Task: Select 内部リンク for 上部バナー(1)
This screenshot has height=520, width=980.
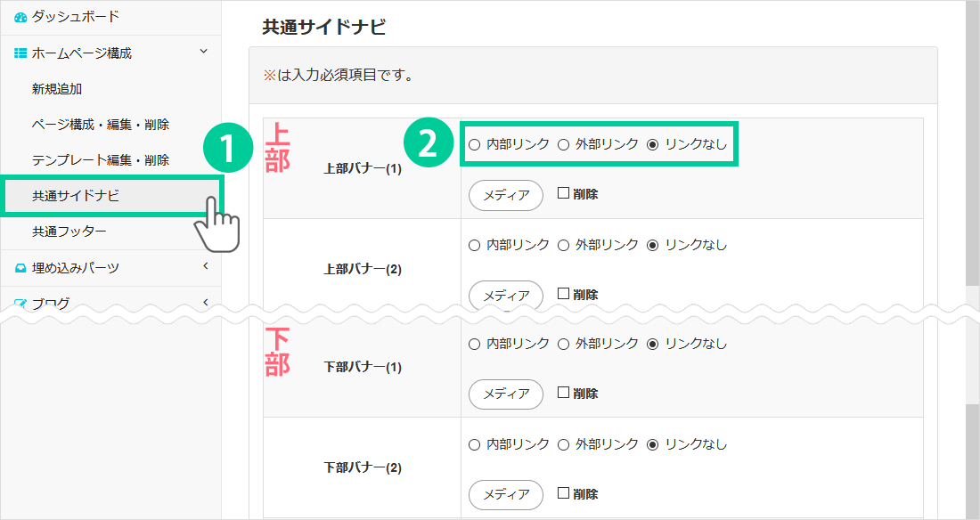Action: (474, 144)
